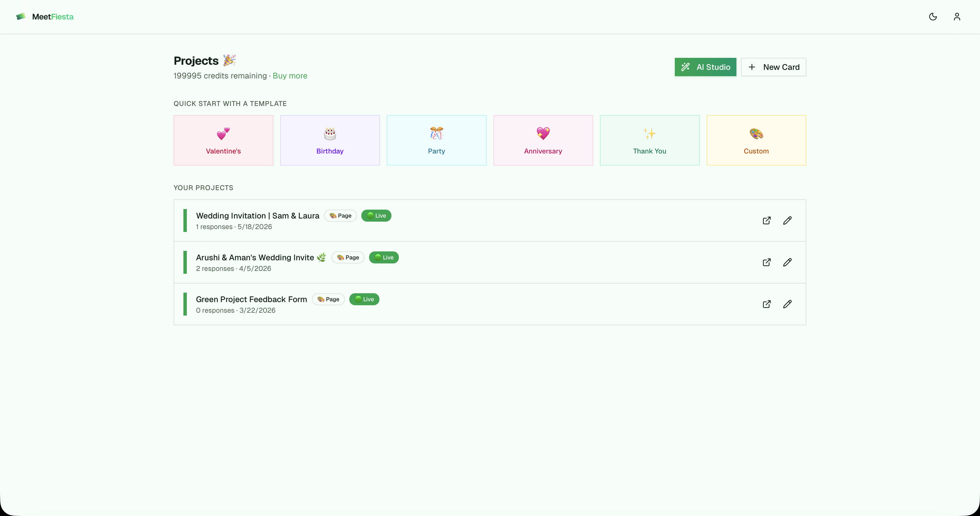980x516 pixels.
Task: Edit the Wedding Invitation Sam & Laura project
Action: (x=787, y=220)
